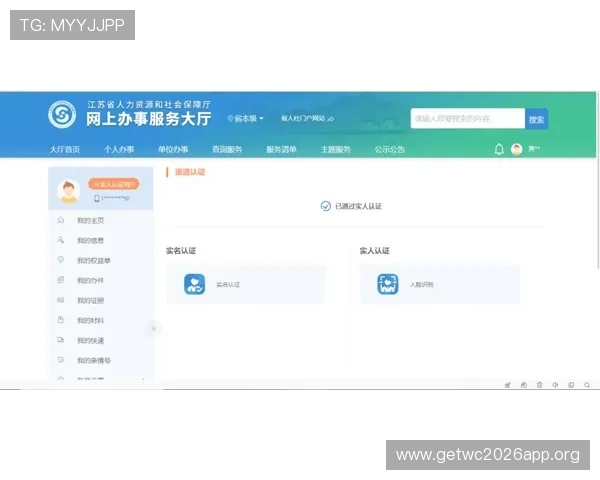Click the small user avatar in the header
The height and width of the screenshot is (480, 600).
point(517,149)
